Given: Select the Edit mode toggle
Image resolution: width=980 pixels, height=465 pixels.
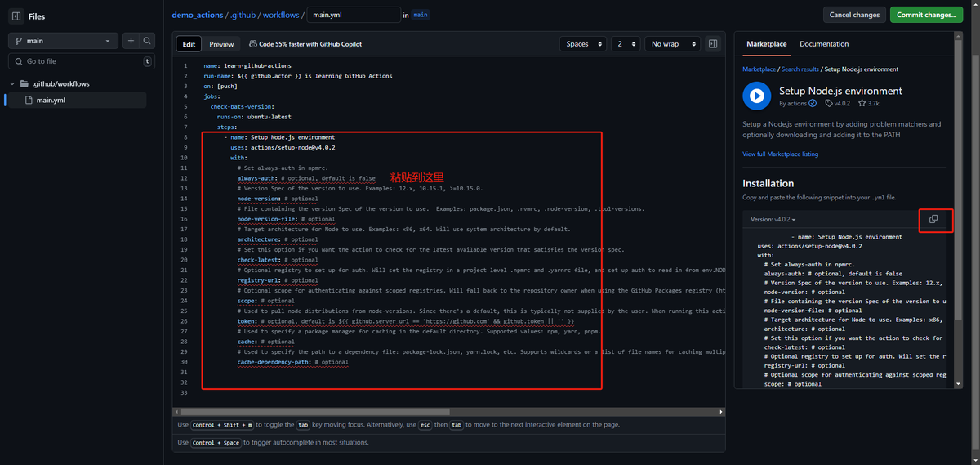Looking at the screenshot, I should [x=189, y=44].
